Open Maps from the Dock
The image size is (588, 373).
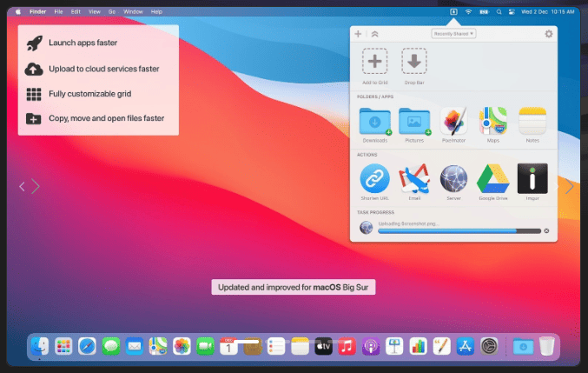[x=158, y=346]
